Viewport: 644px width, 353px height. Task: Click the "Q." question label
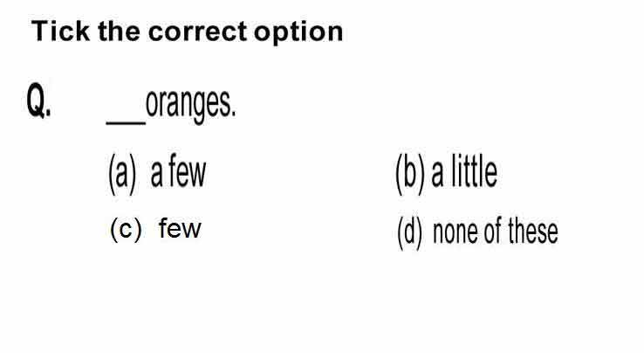39,100
